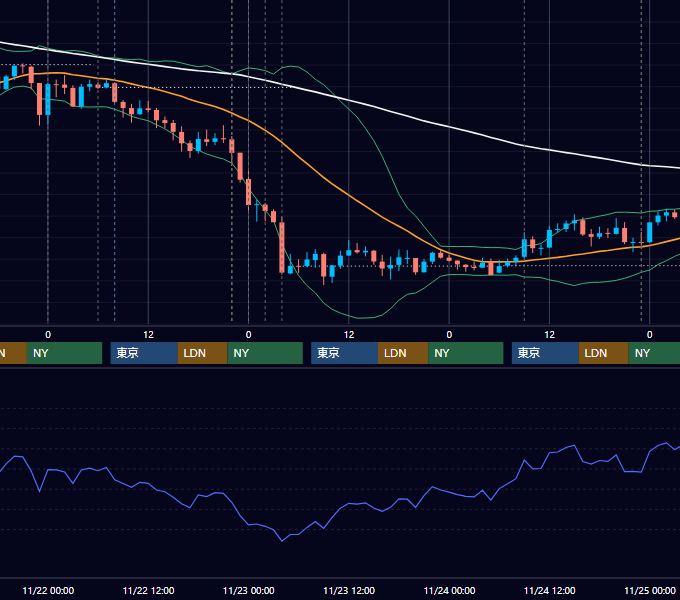Click the hour label 0 for 11/23
The height and width of the screenshot is (600, 680).
(248, 335)
